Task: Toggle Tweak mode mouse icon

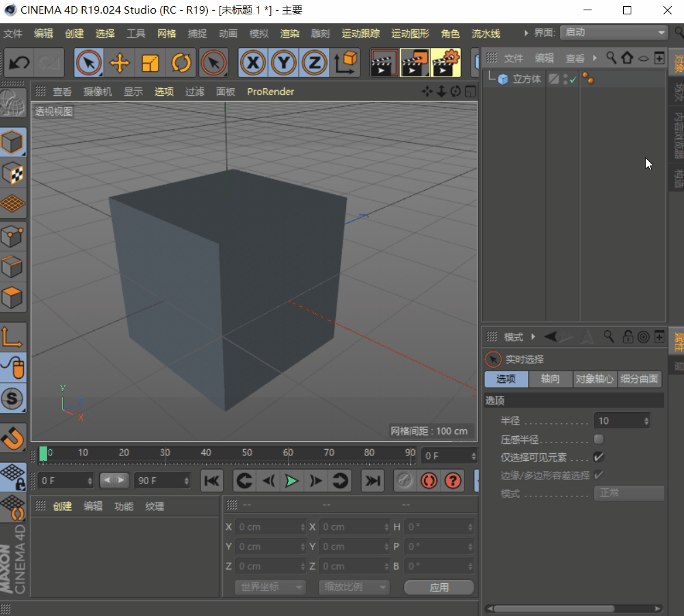Action: tap(12, 368)
